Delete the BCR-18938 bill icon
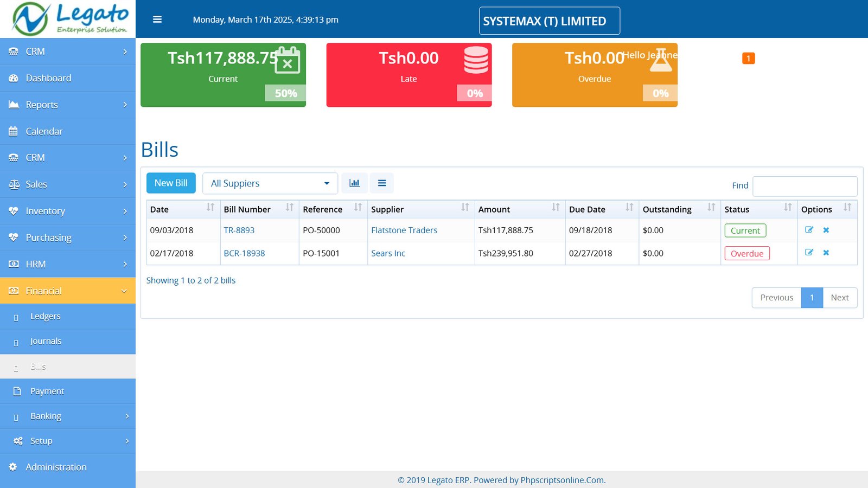868x488 pixels. [826, 253]
